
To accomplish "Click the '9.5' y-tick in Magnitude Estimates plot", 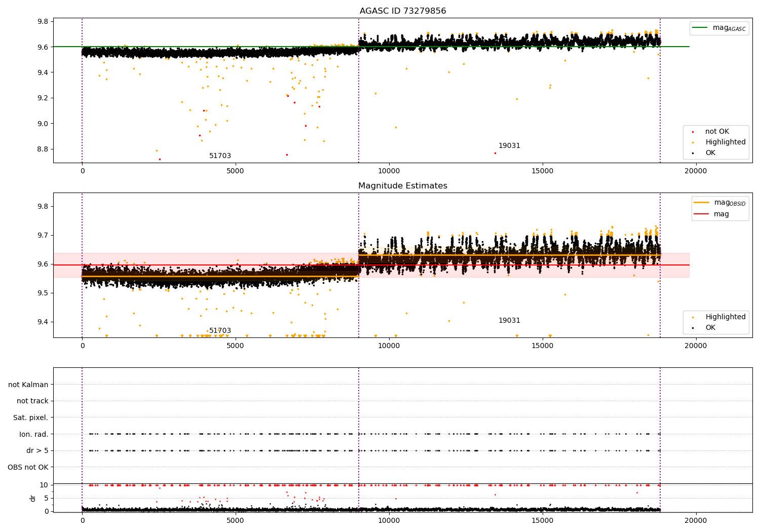I will [x=43, y=293].
